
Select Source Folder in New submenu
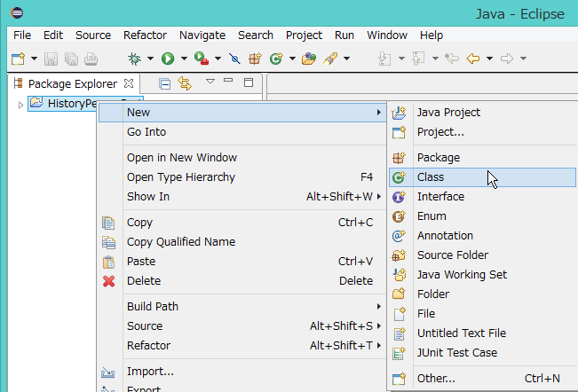pyautogui.click(x=482, y=255)
